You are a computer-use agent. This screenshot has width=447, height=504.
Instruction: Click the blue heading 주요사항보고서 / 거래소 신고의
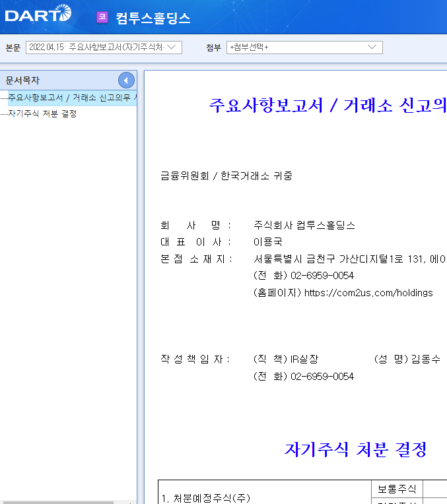point(327,105)
